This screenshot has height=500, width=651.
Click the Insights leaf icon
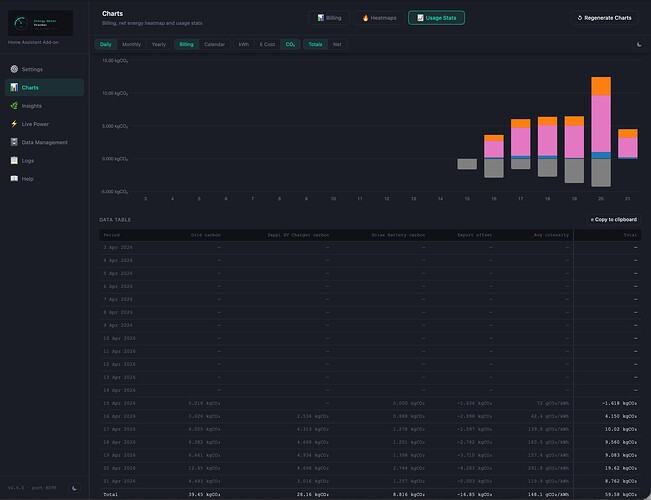pyautogui.click(x=14, y=105)
